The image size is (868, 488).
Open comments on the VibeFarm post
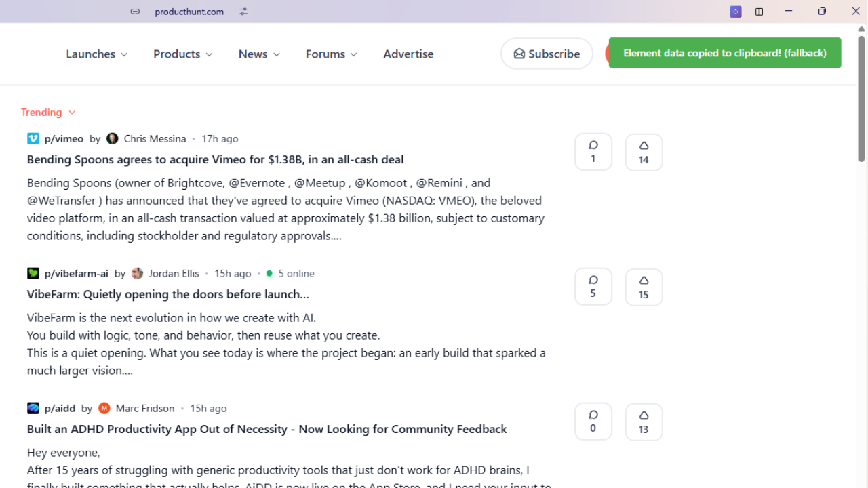(x=593, y=287)
